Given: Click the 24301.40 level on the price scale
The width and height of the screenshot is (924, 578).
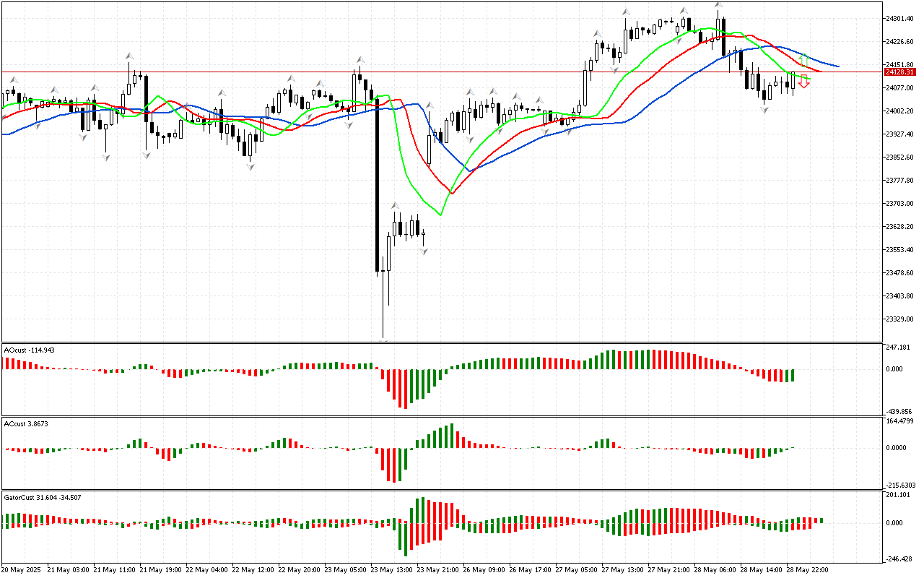Looking at the screenshot, I should click(899, 18).
